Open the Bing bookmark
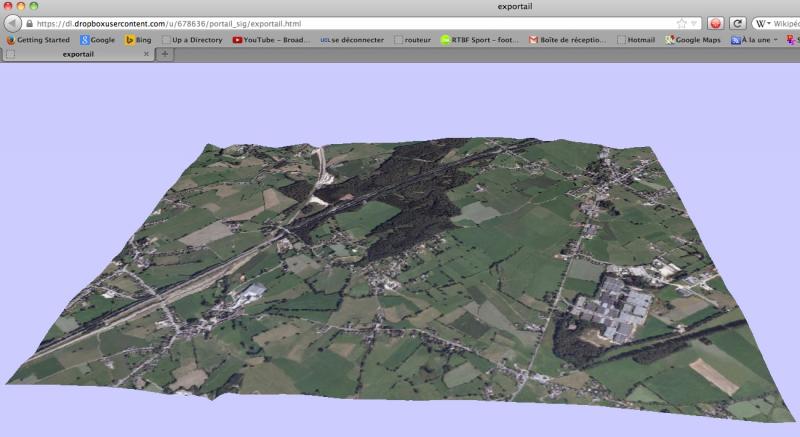This screenshot has height=437, width=800. point(139,40)
